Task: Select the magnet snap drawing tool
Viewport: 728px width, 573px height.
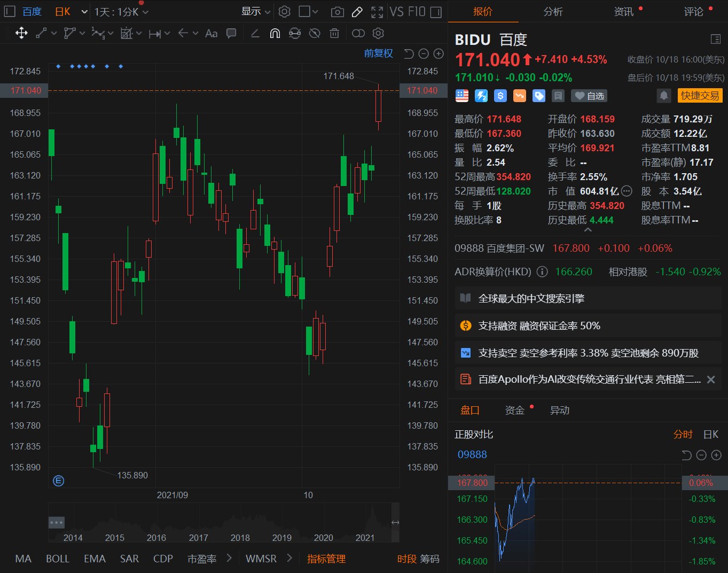Action: pos(275,33)
